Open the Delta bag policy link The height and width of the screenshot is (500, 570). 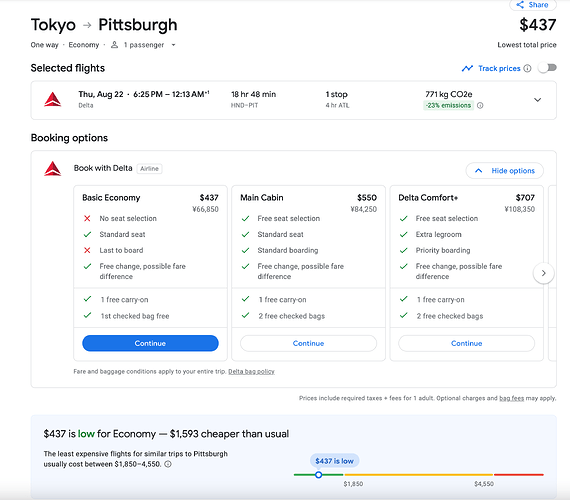click(251, 372)
